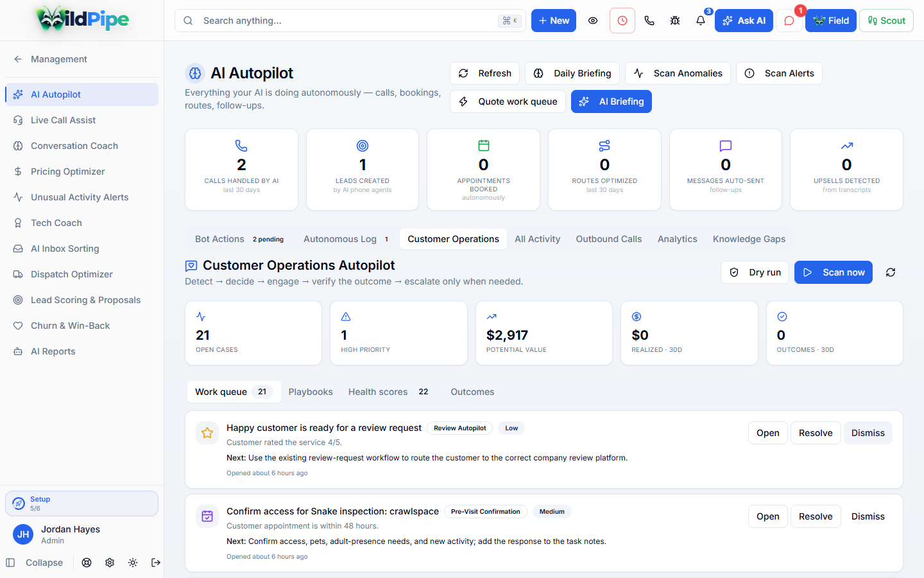Open the Snake inspection case

[x=767, y=516]
